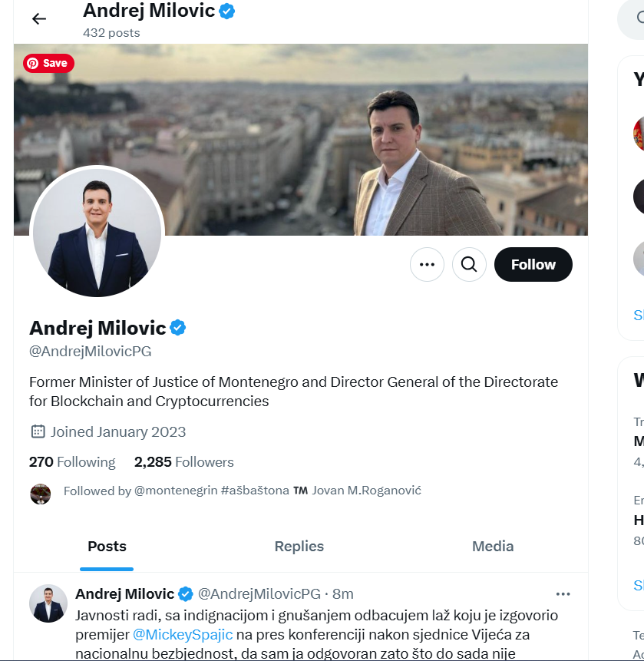The height and width of the screenshot is (661, 644).
Task: Select the Posts tab
Action: pyautogui.click(x=107, y=546)
